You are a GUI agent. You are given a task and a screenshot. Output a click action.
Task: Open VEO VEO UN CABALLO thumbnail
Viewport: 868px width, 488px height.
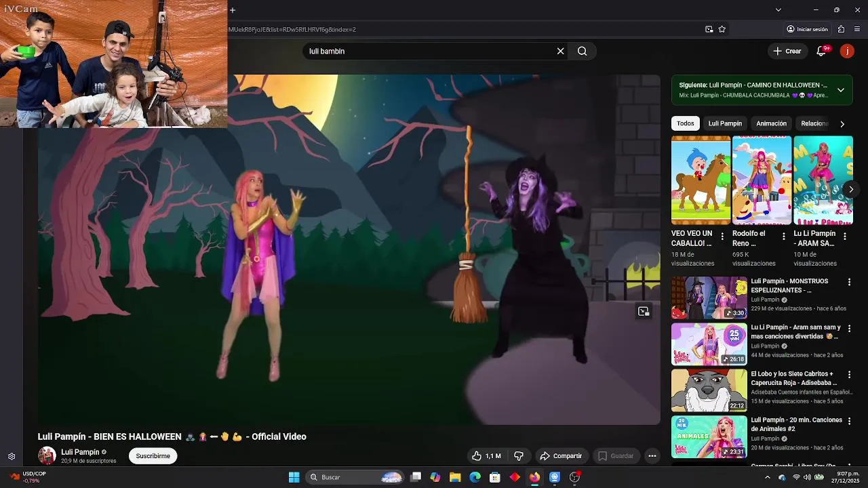pos(701,180)
